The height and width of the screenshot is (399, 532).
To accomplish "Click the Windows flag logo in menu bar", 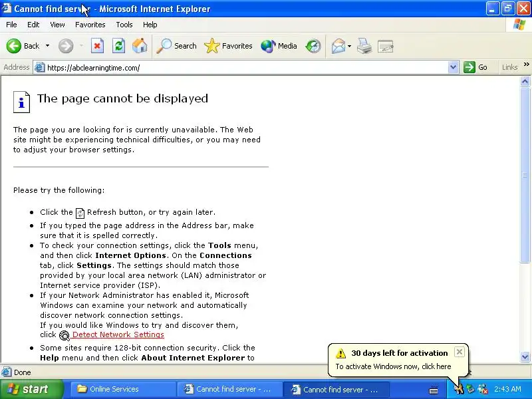I will (x=519, y=25).
